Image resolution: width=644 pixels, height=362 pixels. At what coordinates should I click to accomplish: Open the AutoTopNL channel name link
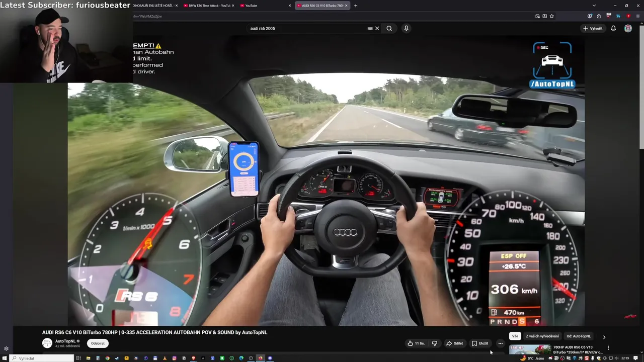click(x=65, y=341)
